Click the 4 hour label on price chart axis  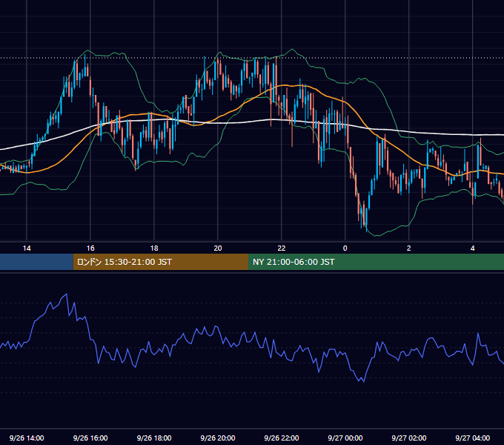(x=472, y=248)
